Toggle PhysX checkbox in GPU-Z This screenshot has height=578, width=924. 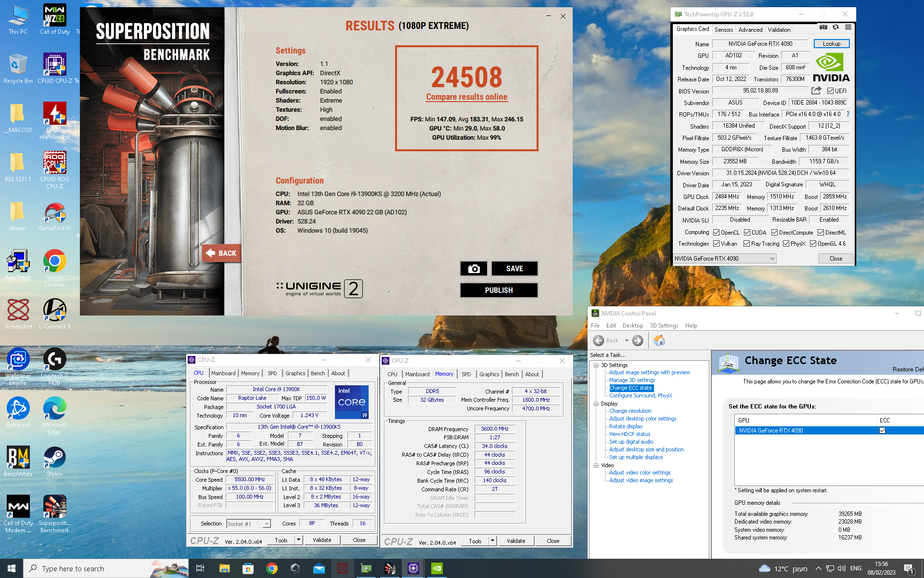786,244
